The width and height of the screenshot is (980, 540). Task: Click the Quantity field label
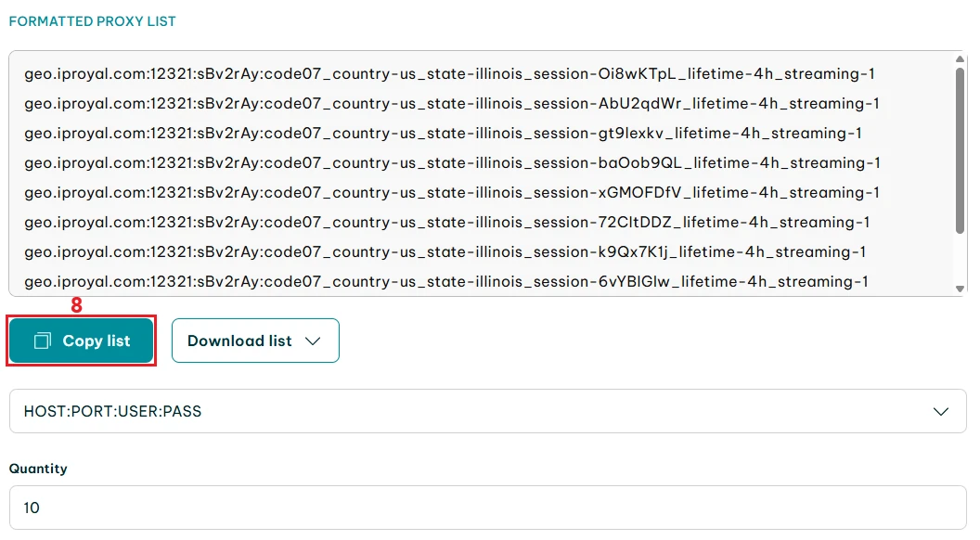(38, 469)
